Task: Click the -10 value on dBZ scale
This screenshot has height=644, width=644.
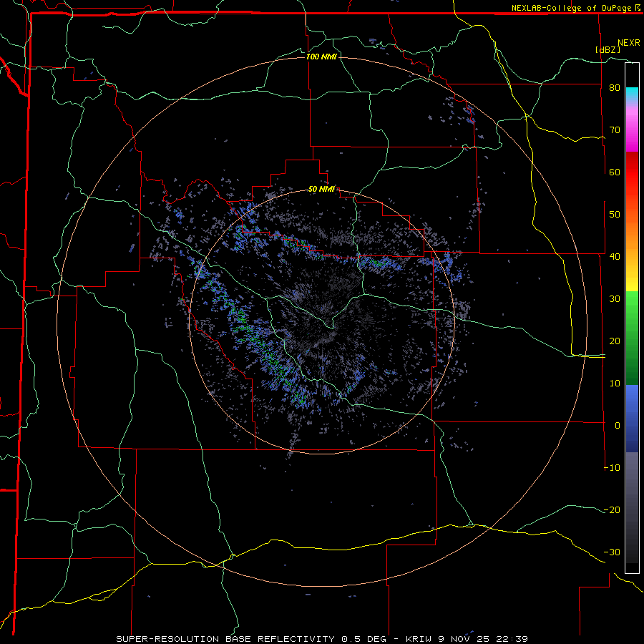Action: click(612, 468)
